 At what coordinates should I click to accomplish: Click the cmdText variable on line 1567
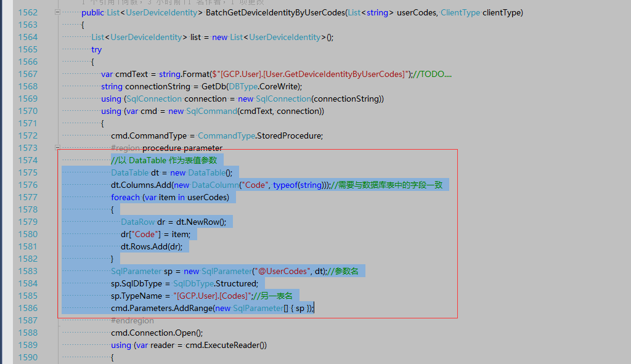132,74
